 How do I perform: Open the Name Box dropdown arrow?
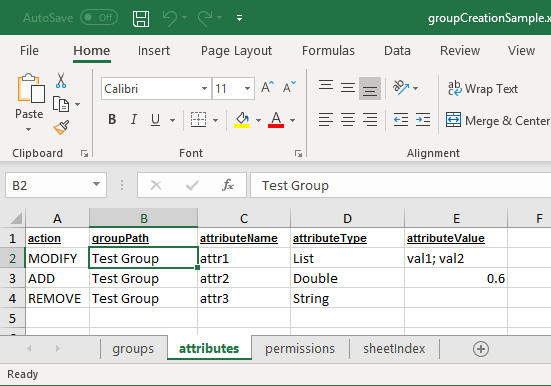96,184
